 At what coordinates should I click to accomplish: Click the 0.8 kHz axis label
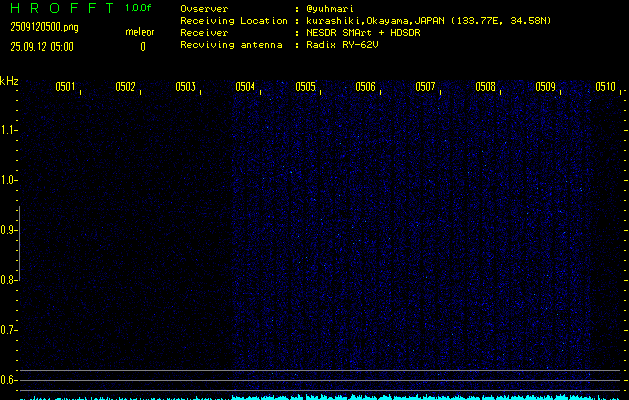pyautogui.click(x=8, y=280)
